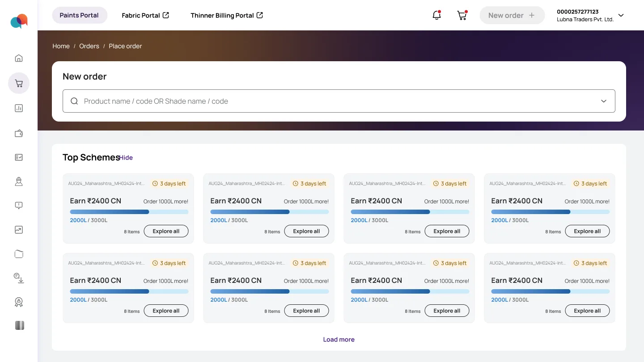644x362 pixels.
Task: Click the Lubna Traders Pvt. Ltd. name
Action: point(585,19)
